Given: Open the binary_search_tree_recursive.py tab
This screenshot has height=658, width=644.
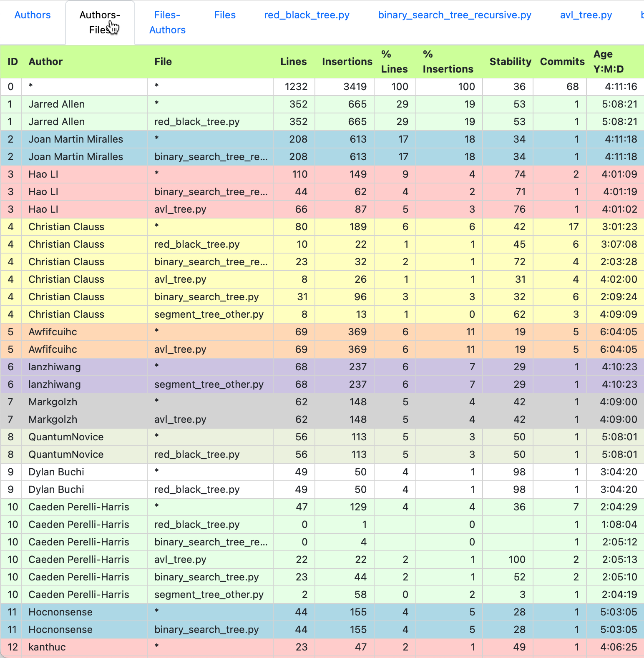Looking at the screenshot, I should click(x=455, y=15).
